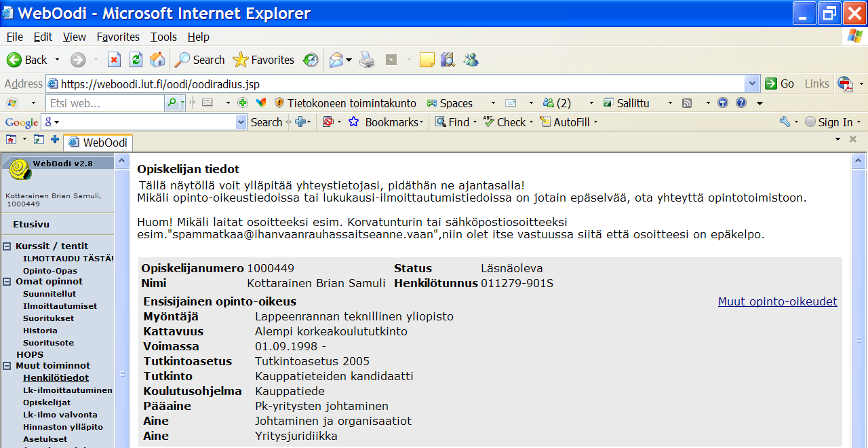This screenshot has width=868, height=448.
Task: Click the Google toolbar Search button
Action: [x=267, y=122]
